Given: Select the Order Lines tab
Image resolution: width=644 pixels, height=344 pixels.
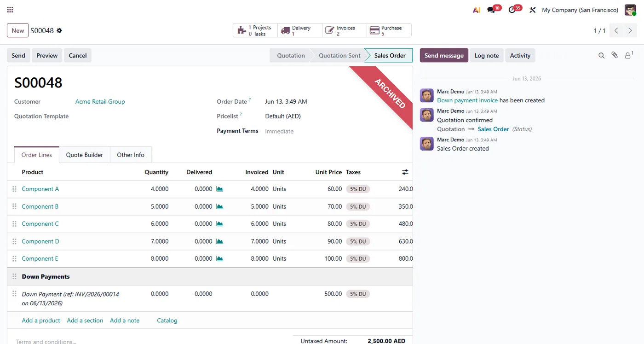Looking at the screenshot, I should click(37, 155).
